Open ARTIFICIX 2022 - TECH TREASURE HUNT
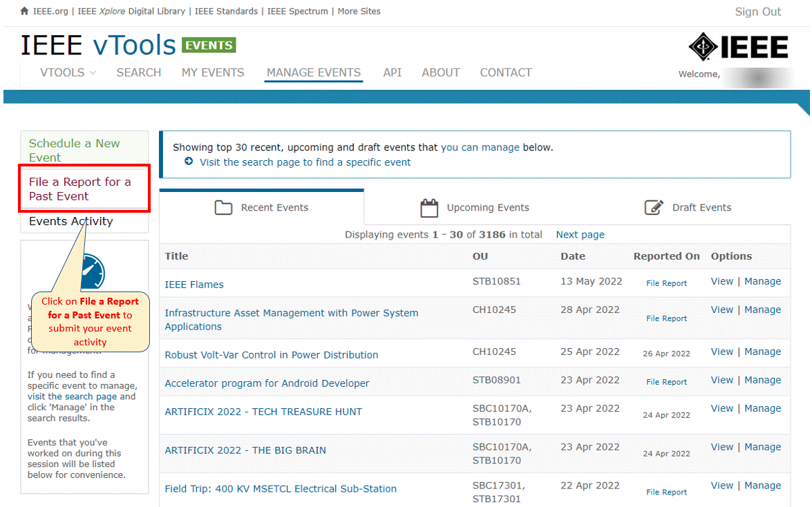Viewport: 812px width, 507px height. pyautogui.click(x=263, y=412)
